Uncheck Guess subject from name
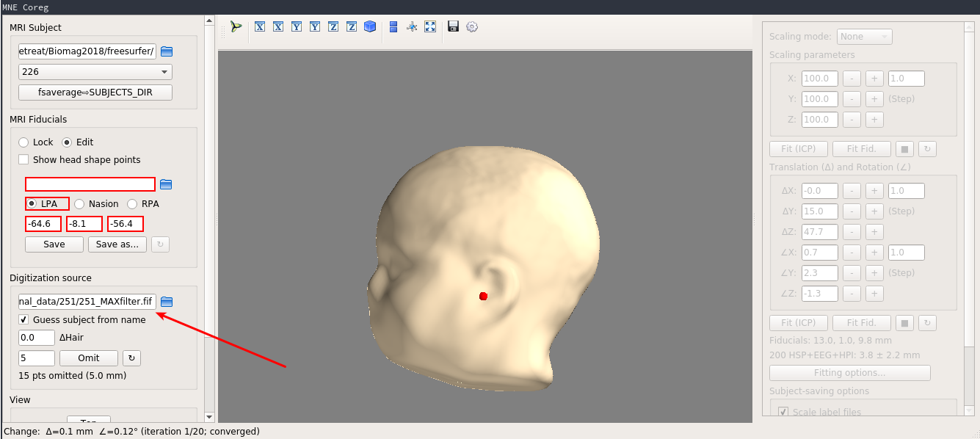Screen dimensions: 980x439 click(23, 320)
